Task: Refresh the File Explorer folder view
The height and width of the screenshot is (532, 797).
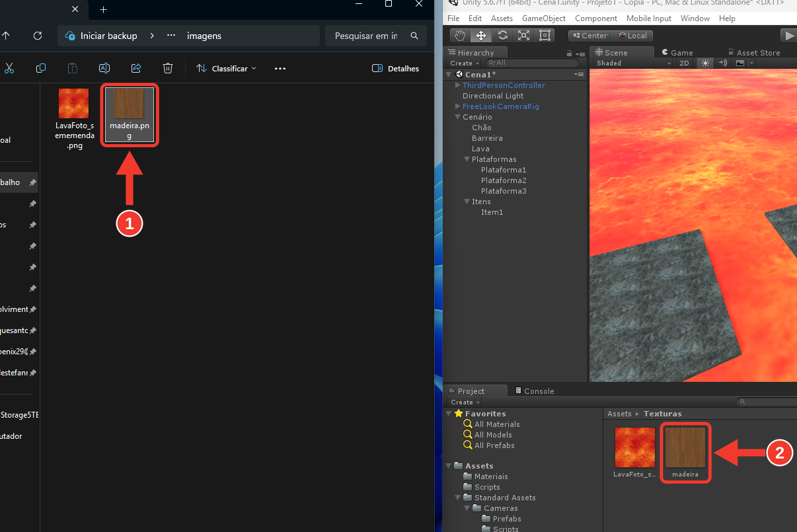Action: click(x=38, y=36)
